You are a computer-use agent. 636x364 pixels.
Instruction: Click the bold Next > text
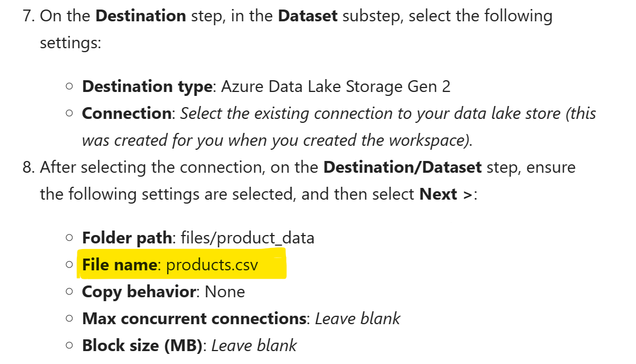(446, 195)
